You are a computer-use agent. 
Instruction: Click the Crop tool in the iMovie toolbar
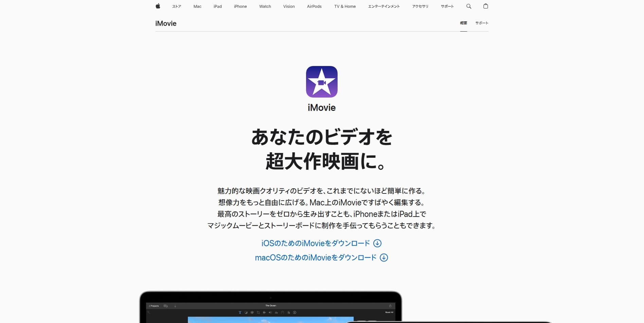click(x=258, y=312)
